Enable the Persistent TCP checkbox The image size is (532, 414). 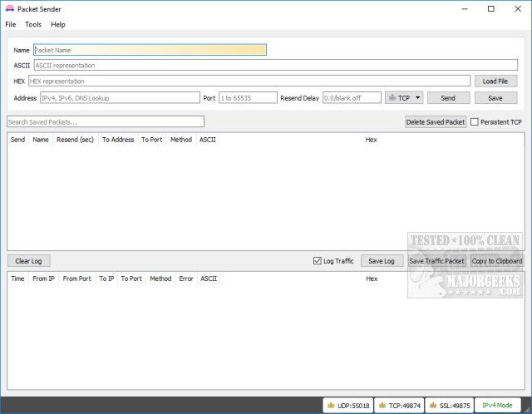click(475, 122)
